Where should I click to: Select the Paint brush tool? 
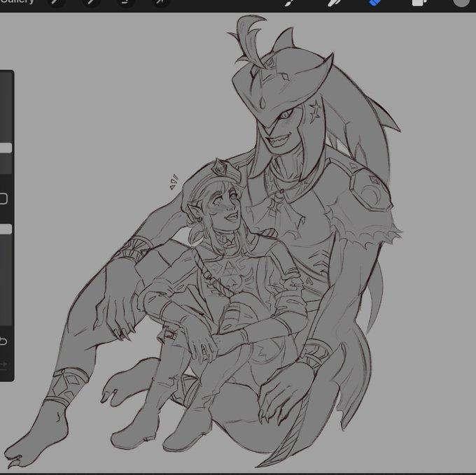coord(288,2)
